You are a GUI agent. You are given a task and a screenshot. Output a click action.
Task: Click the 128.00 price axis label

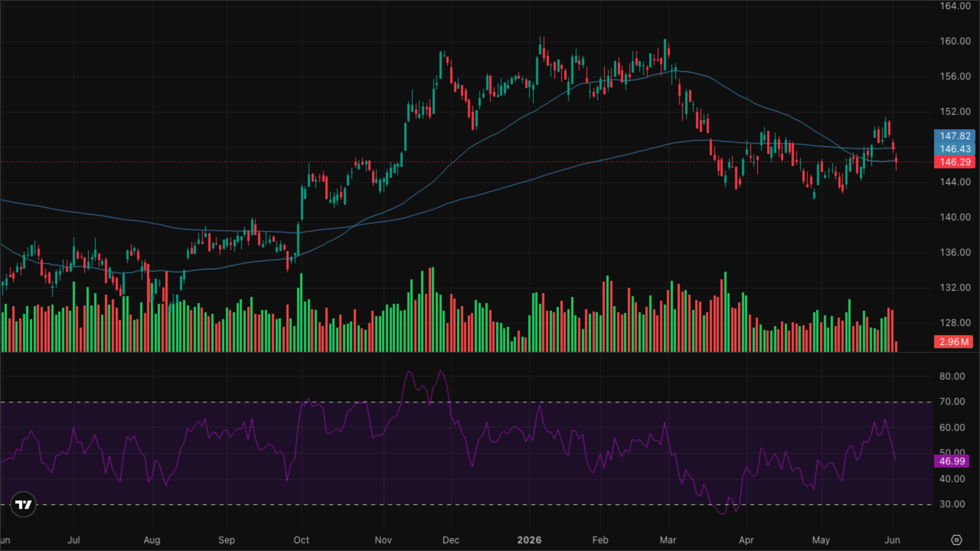click(955, 323)
